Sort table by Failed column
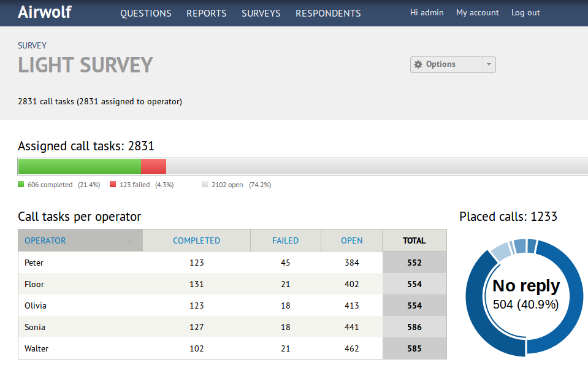588x392 pixels. coord(285,240)
